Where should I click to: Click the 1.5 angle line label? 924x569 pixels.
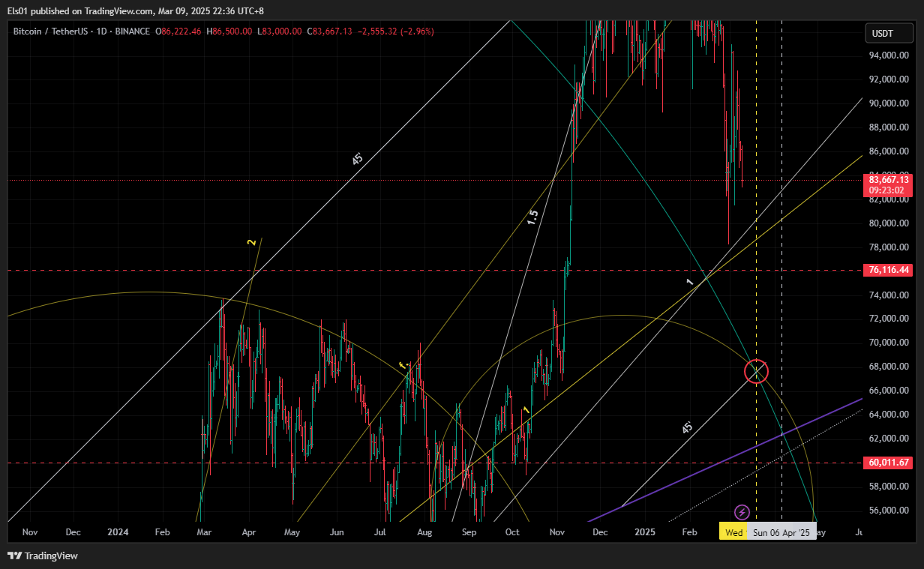click(532, 218)
